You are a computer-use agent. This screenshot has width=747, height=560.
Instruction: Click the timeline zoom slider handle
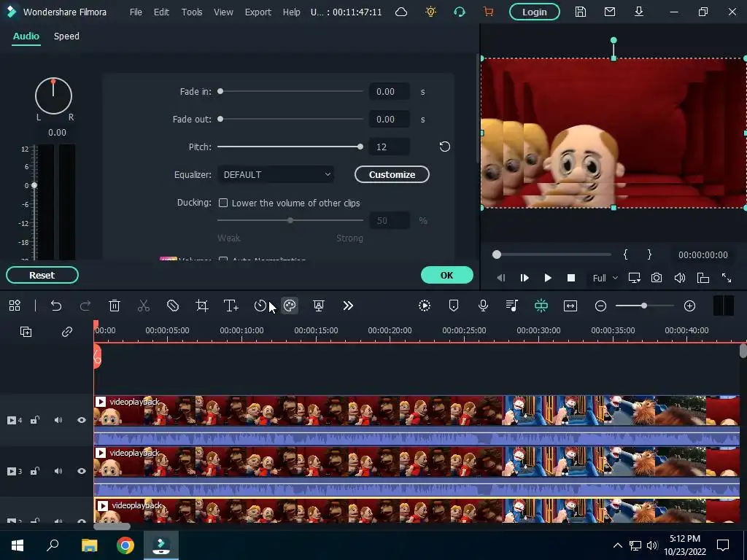(x=644, y=306)
